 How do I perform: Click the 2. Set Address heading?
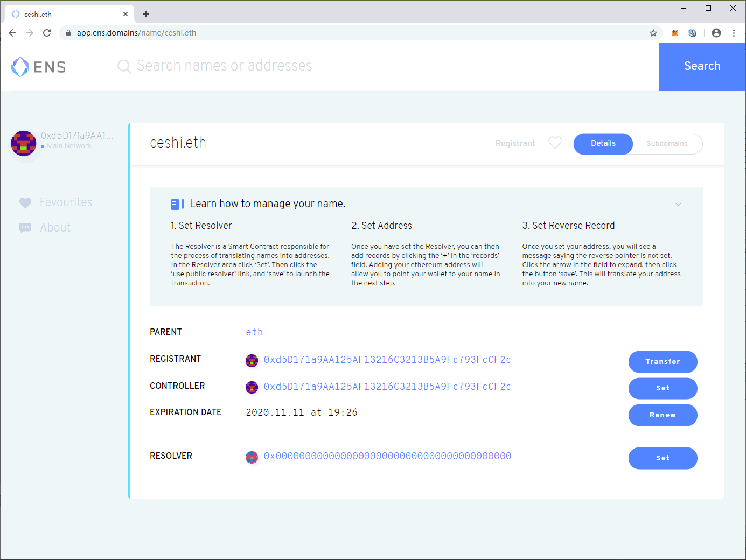click(x=381, y=226)
